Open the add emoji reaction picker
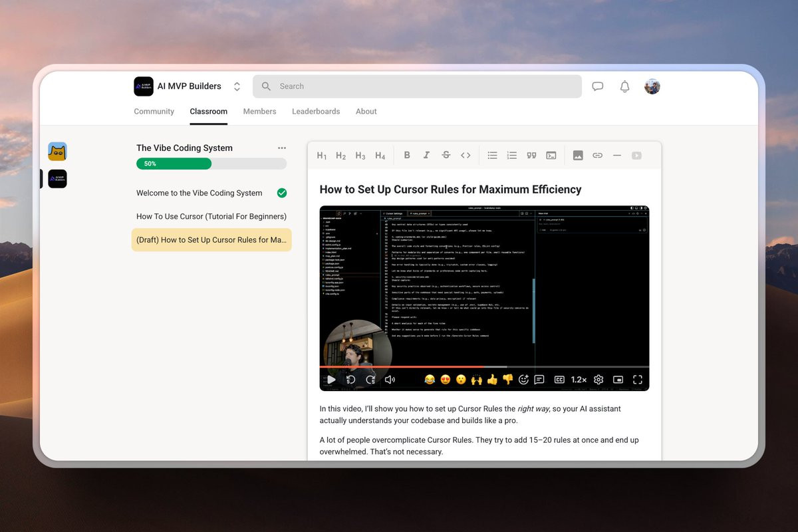Viewport: 798px width, 532px height. coord(523,380)
